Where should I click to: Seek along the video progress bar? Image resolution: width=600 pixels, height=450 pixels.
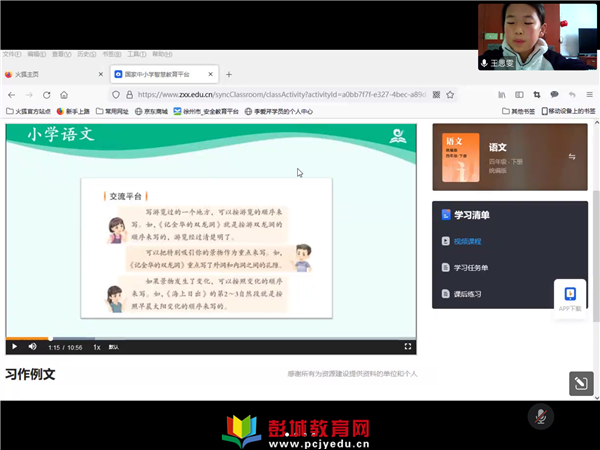tap(211, 338)
